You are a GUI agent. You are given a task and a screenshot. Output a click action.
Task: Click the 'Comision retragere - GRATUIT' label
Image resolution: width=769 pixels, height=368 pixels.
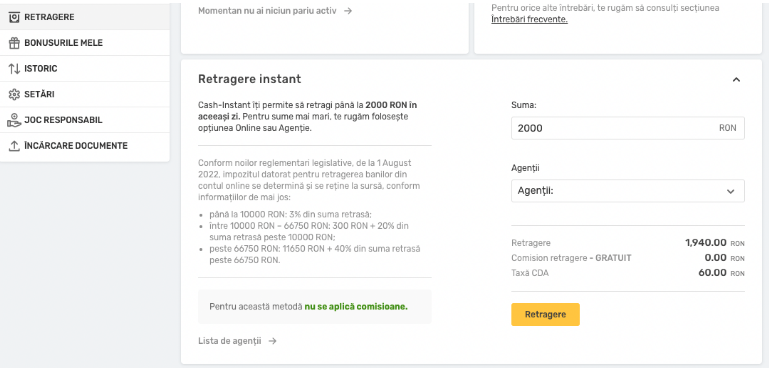click(571, 258)
